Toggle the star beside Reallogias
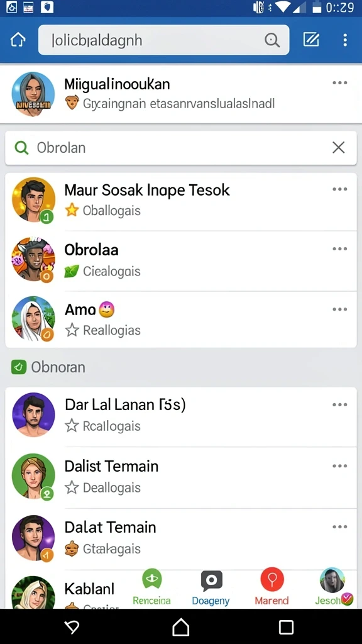Viewport: 362px width, 644px height. (x=72, y=330)
